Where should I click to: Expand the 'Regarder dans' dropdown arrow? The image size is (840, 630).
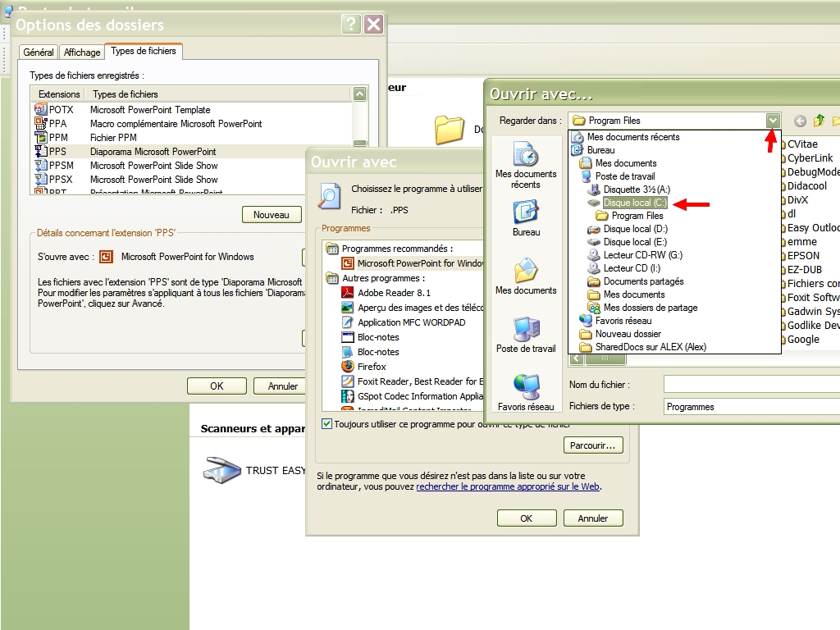click(x=772, y=121)
